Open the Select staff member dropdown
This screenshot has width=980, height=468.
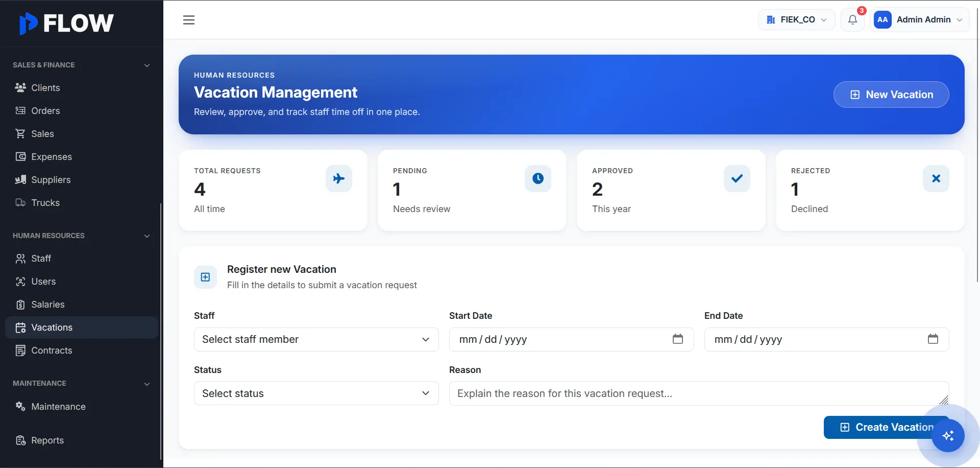(316, 339)
